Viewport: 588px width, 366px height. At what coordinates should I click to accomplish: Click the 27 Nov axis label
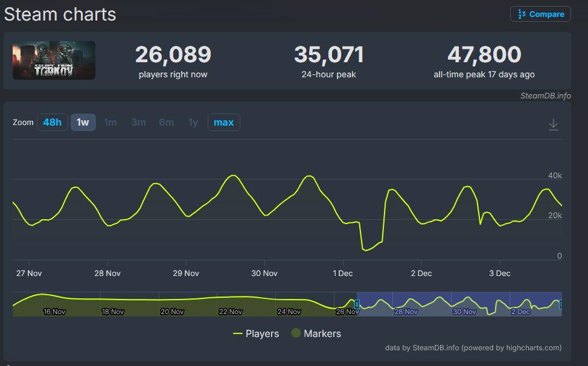tap(29, 274)
